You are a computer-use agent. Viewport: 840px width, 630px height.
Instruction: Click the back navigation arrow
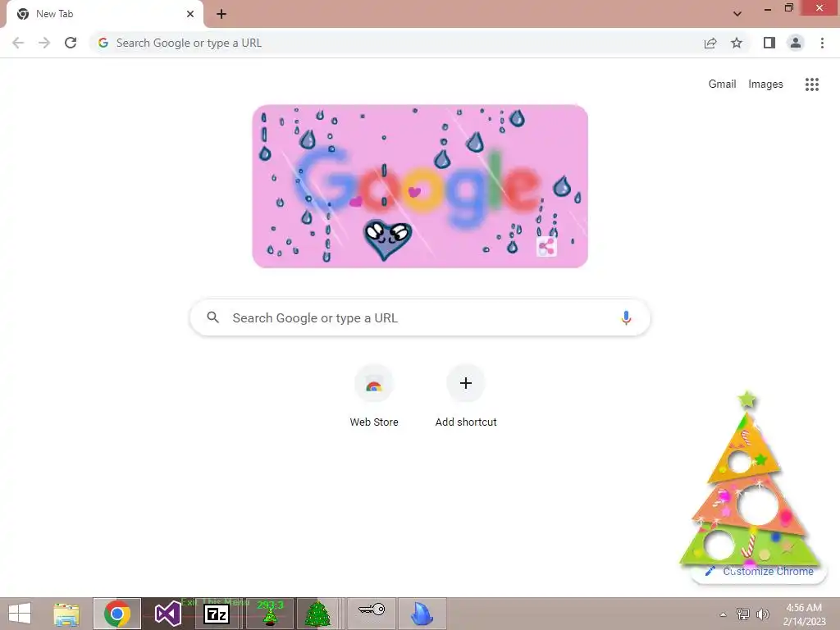click(18, 43)
